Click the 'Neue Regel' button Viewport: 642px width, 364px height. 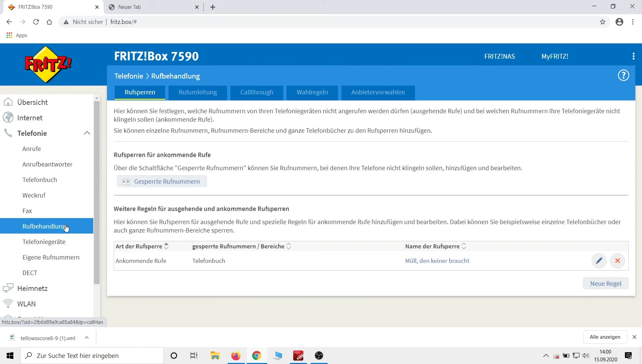pyautogui.click(x=606, y=284)
